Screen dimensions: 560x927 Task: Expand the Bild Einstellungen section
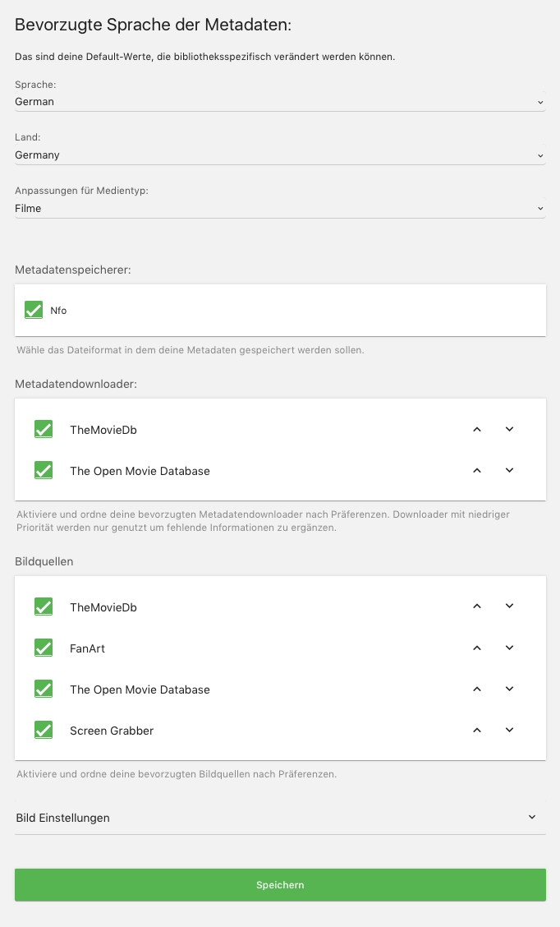(x=280, y=818)
